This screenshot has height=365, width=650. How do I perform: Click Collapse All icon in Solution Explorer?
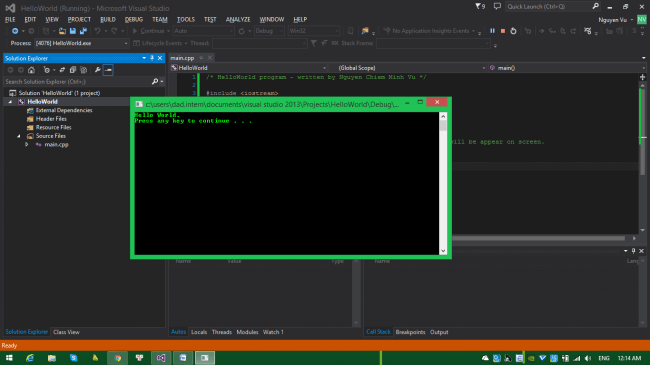click(x=73, y=70)
